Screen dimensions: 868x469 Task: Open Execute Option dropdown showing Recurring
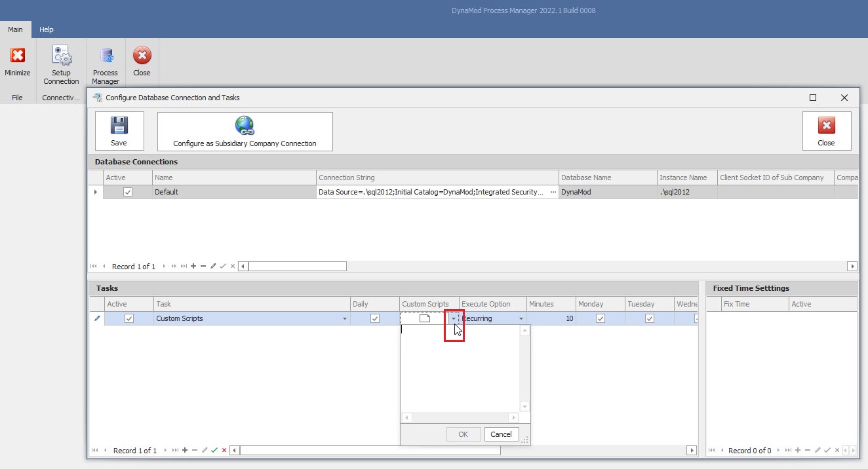click(x=521, y=319)
